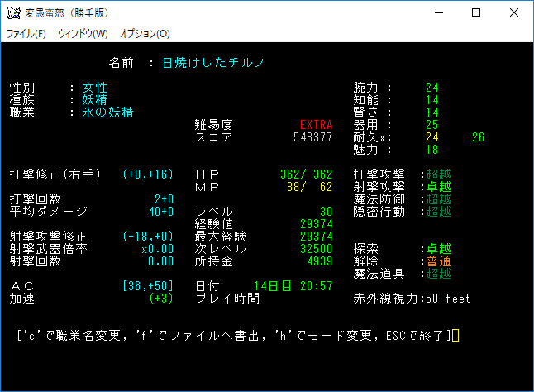The height and width of the screenshot is (392, 534).
Task: Click the 所持金 gold amount 4939
Action: coord(319,261)
